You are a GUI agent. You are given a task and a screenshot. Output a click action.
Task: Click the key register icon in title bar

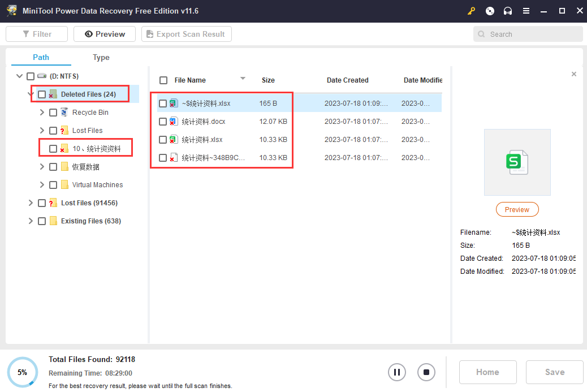[471, 11]
